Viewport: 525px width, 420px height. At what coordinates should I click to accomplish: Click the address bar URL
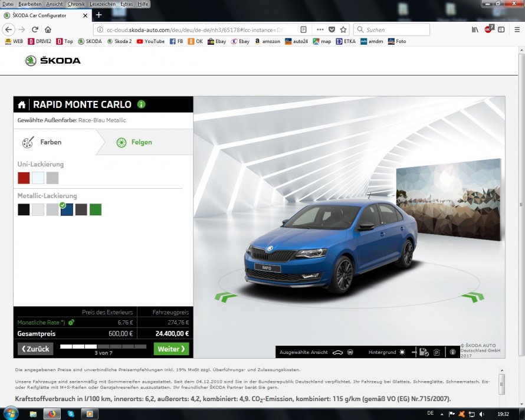click(x=195, y=30)
